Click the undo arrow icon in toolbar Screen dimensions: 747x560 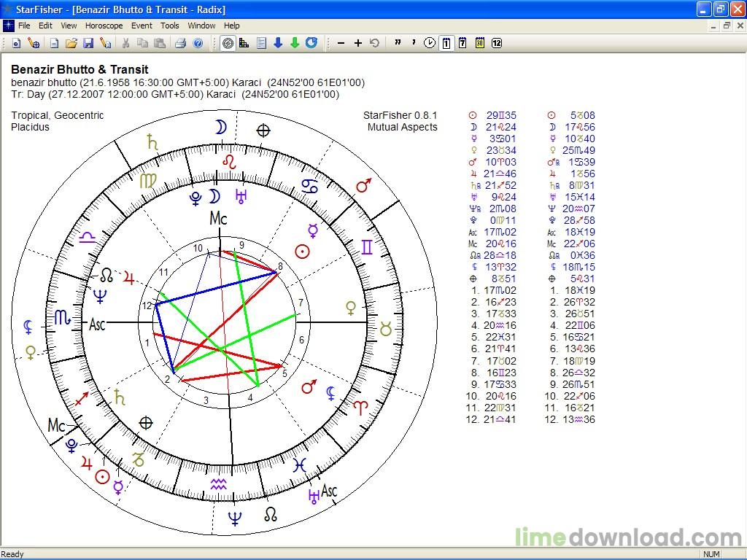[x=375, y=43]
